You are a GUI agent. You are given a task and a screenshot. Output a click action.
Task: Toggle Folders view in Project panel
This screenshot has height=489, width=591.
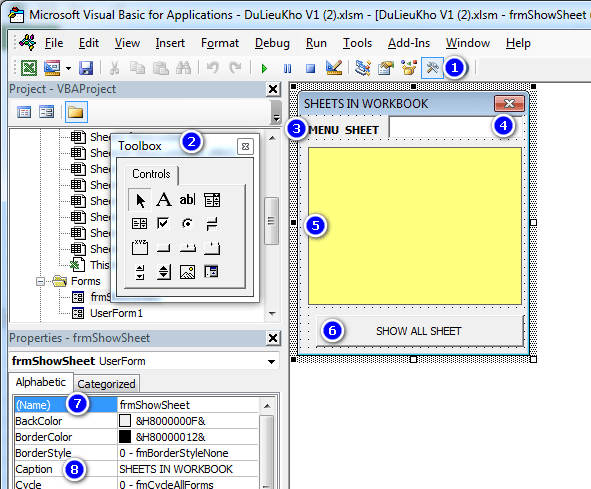[76, 112]
